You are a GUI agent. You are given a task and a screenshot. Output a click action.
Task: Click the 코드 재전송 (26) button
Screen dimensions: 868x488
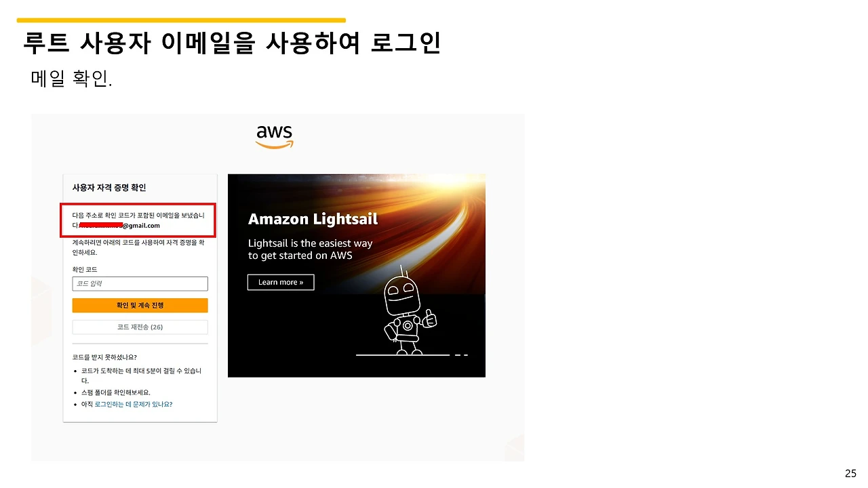140,327
